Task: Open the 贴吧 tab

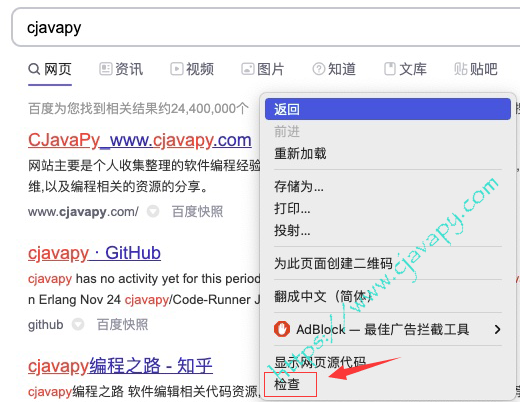Action: tap(476, 69)
